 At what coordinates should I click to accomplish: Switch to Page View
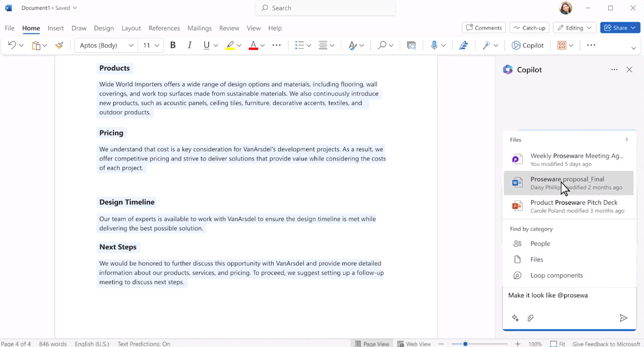(x=372, y=343)
